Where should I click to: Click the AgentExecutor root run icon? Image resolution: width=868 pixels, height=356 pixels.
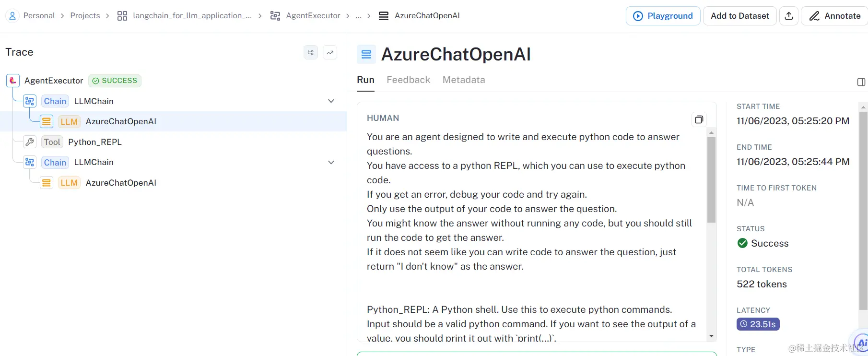click(x=13, y=81)
